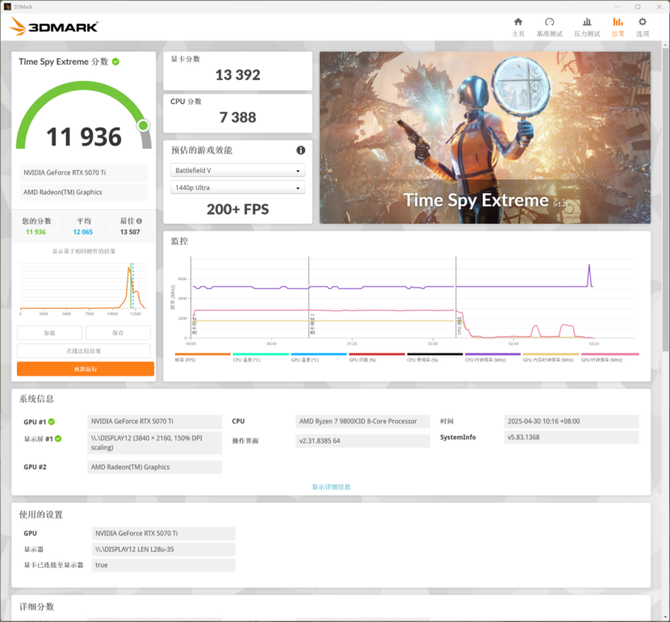The height and width of the screenshot is (622, 670).
Task: Toggle the tan GPU 内存时钟频率 legend swatch
Action: coord(551,354)
